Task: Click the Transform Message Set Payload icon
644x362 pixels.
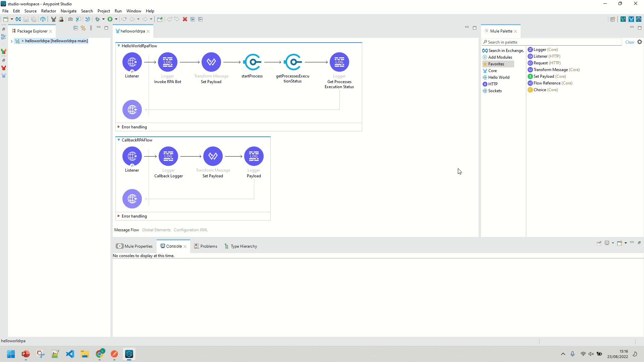Action: 211,61
